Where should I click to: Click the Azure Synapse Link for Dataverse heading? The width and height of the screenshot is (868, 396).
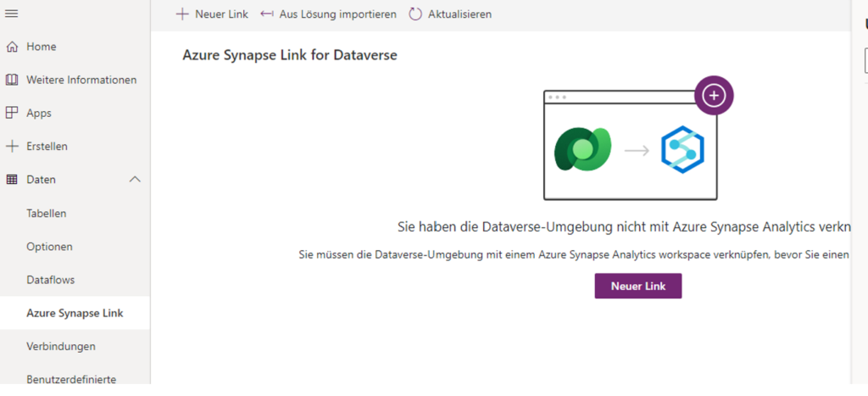290,55
